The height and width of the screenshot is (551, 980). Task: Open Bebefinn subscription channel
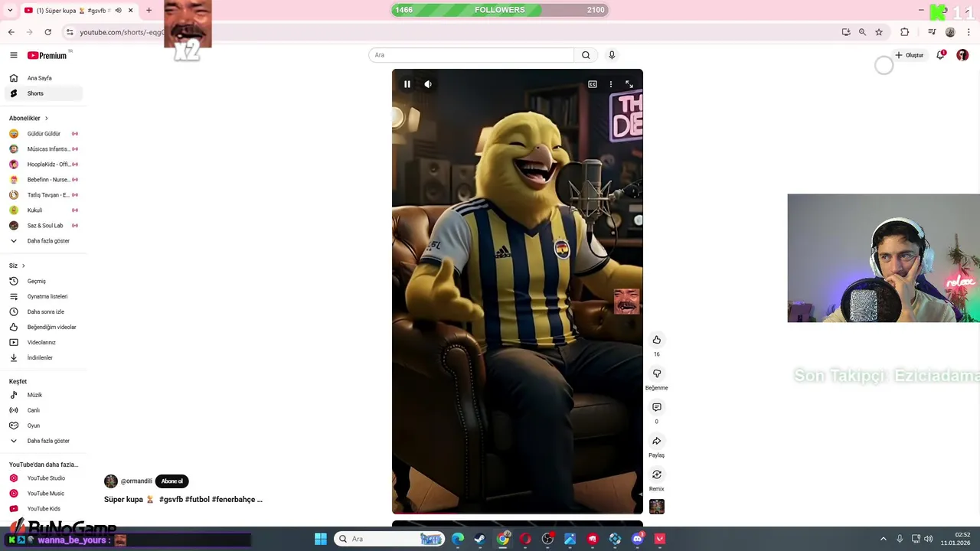pos(44,180)
